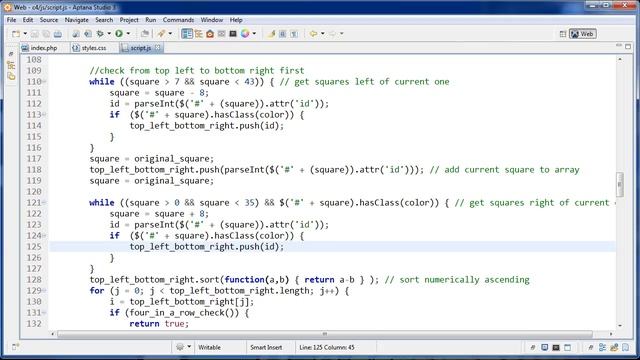Collapse the for loop at line 129
This screenshot has height=360, width=640.
coord(44,291)
